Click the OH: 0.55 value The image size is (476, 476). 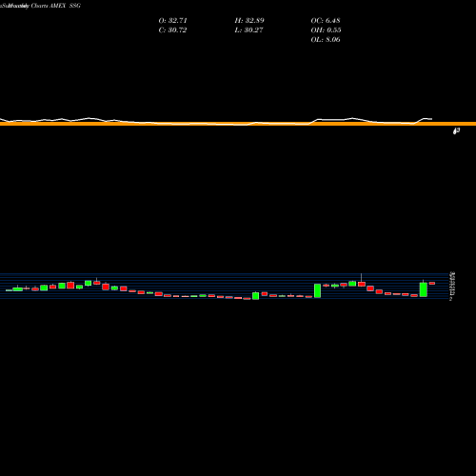[x=326, y=30]
